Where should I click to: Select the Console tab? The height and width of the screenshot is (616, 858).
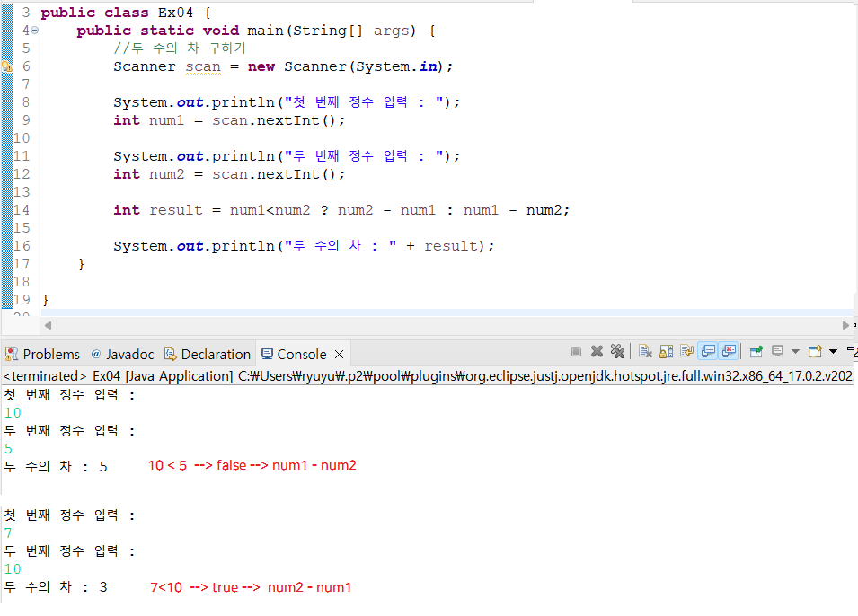302,355
